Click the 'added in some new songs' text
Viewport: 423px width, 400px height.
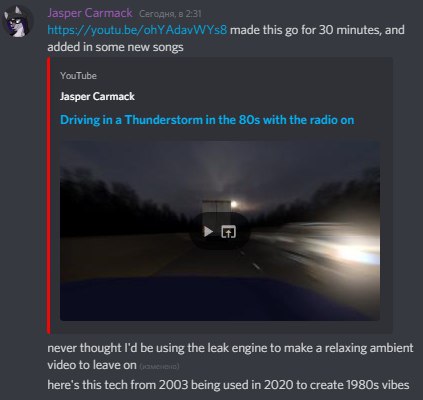point(115,47)
